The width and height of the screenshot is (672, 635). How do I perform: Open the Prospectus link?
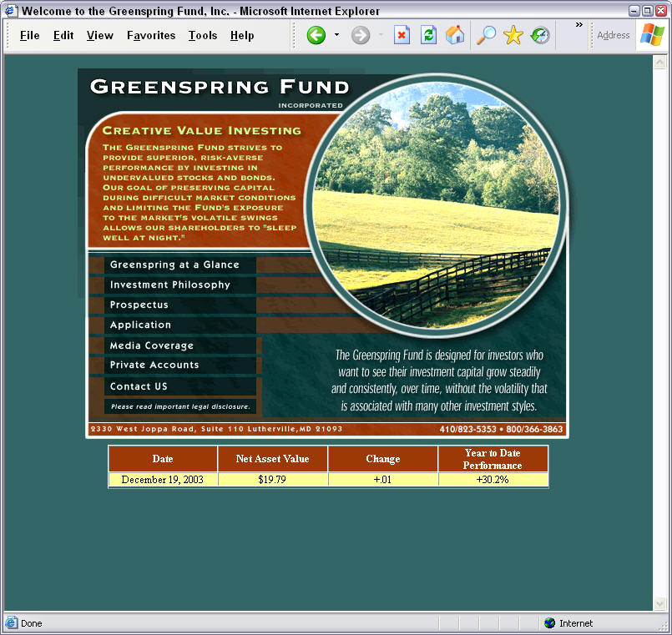pos(180,305)
